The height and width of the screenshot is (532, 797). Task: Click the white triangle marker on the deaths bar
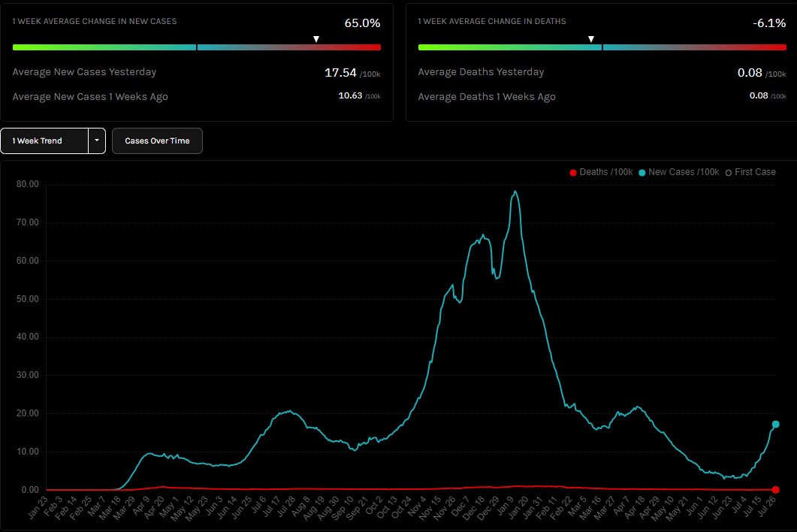591,39
